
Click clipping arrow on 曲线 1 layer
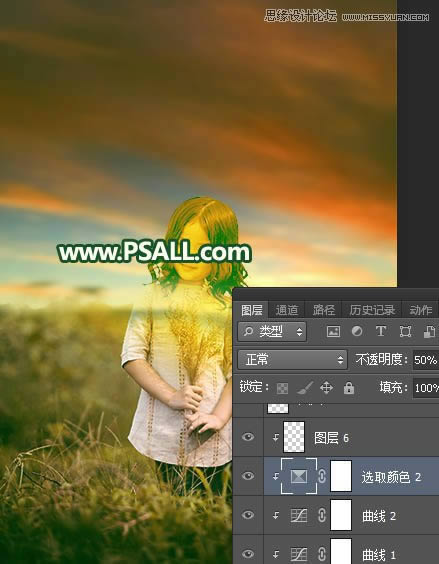point(275,554)
